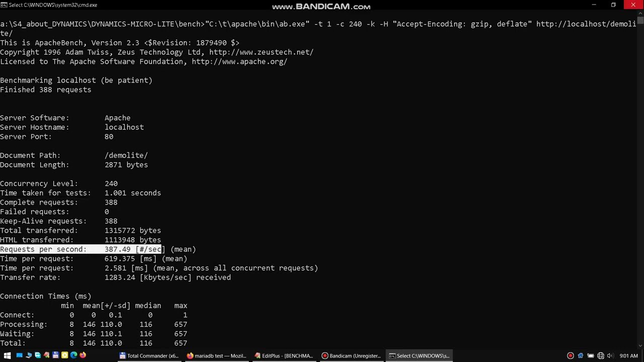Click Finished 388 requests line
Image resolution: width=644 pixels, height=362 pixels.
tap(46, 89)
